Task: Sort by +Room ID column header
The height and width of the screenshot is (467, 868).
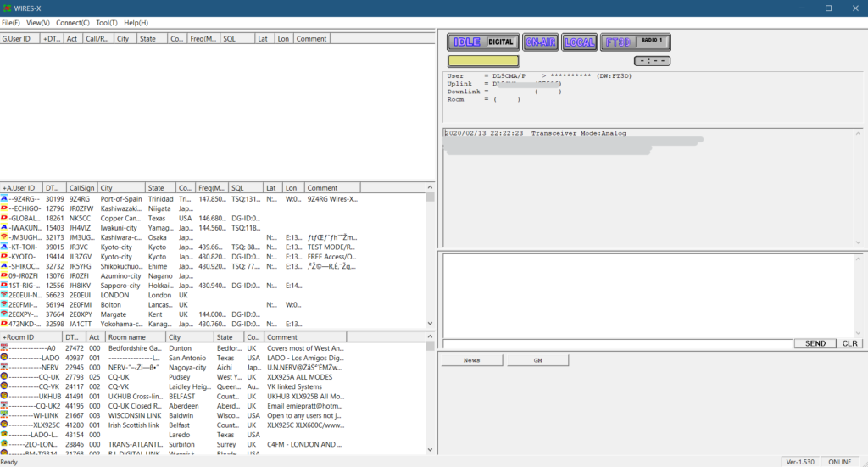Action: pyautogui.click(x=31, y=337)
